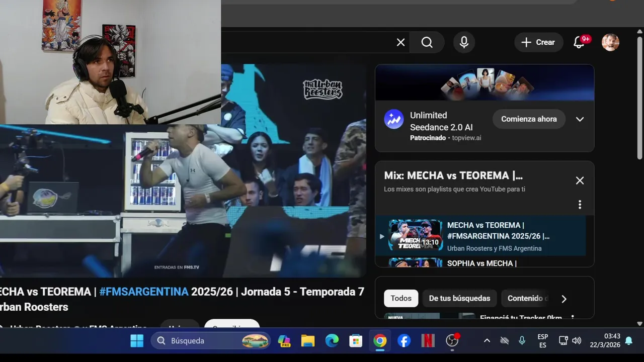Open the Financiá tu Tracker video options menu
The width and height of the screenshot is (644, 362).
coord(573,317)
